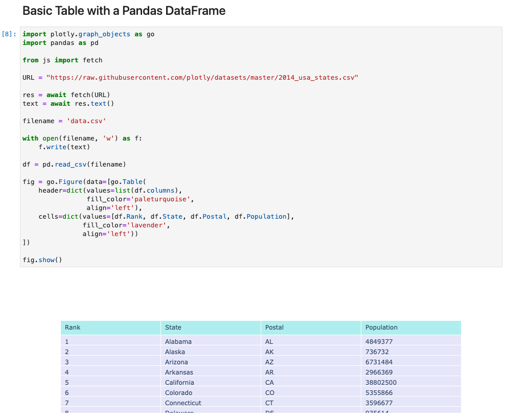The image size is (506, 420).
Task: Click the res = await fetch(URL) line
Action: tap(66, 95)
